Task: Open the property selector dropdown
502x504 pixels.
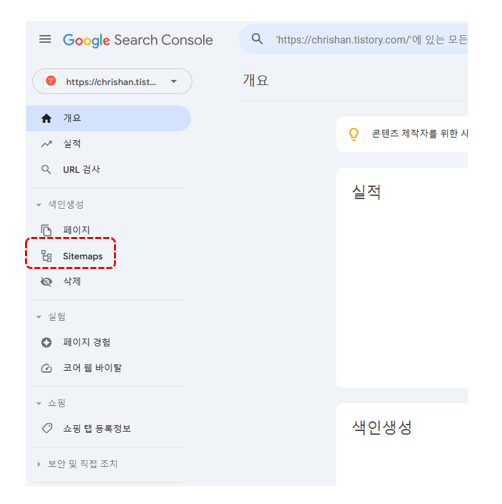Action: pyautogui.click(x=112, y=81)
